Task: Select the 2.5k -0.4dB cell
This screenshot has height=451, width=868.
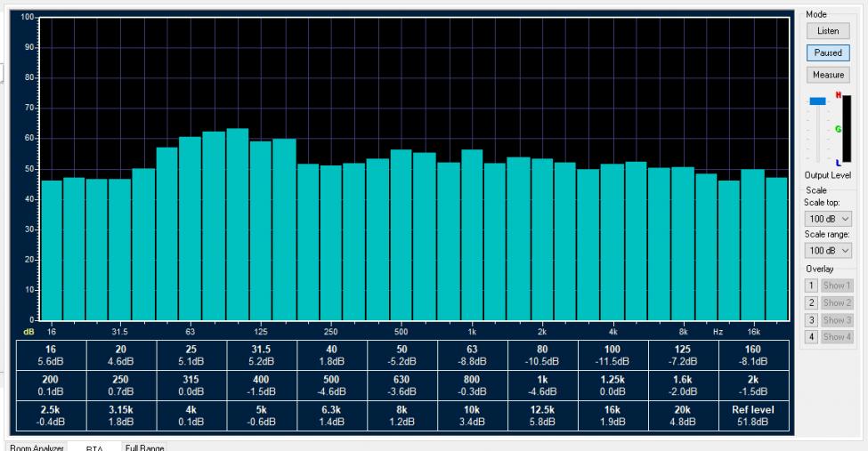Action: click(51, 415)
